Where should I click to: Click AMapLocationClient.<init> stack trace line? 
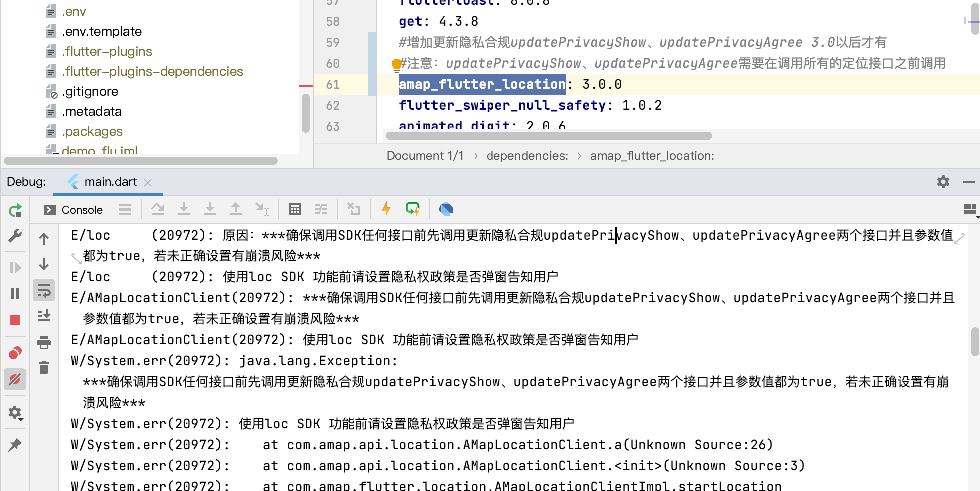click(x=438, y=466)
